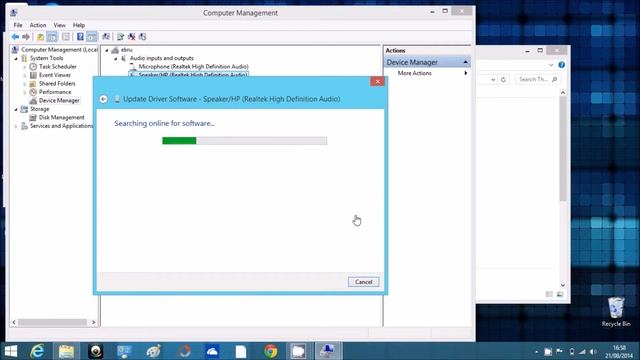This screenshot has width=640, height=360.
Task: Click right arrow of tree scrollbar
Action: point(93,322)
